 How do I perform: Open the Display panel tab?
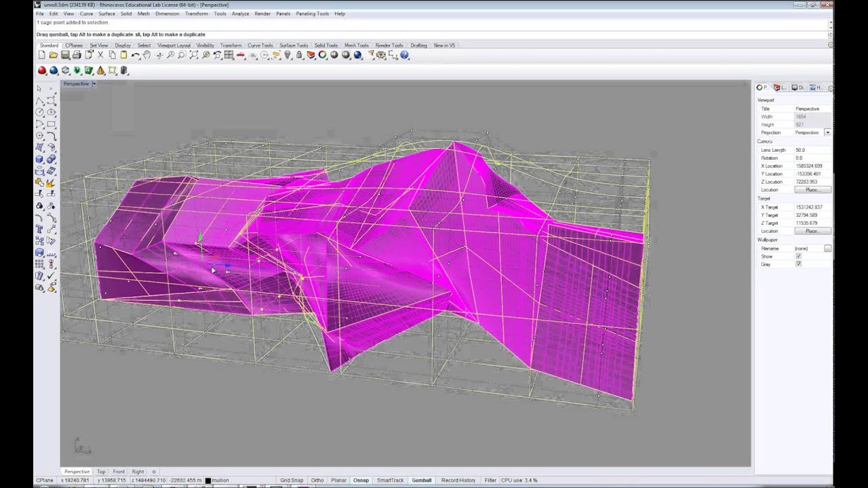798,87
